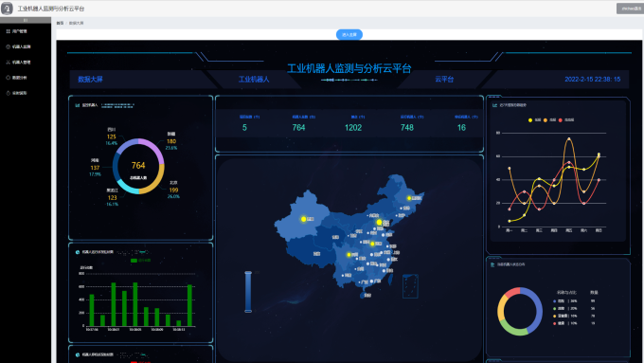Viewport: 644px width, 363px height.
Task: Select the 工业机器人 header tab
Action: pyautogui.click(x=254, y=80)
